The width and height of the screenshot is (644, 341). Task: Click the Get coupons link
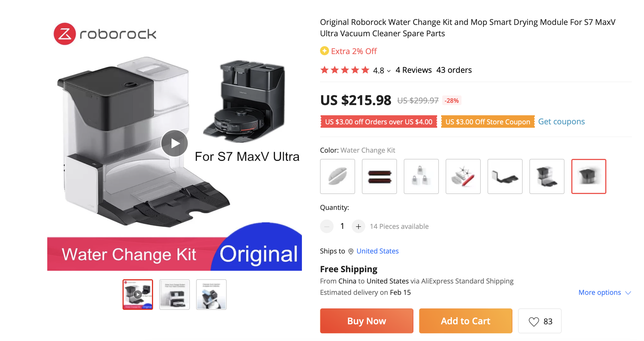(x=561, y=122)
